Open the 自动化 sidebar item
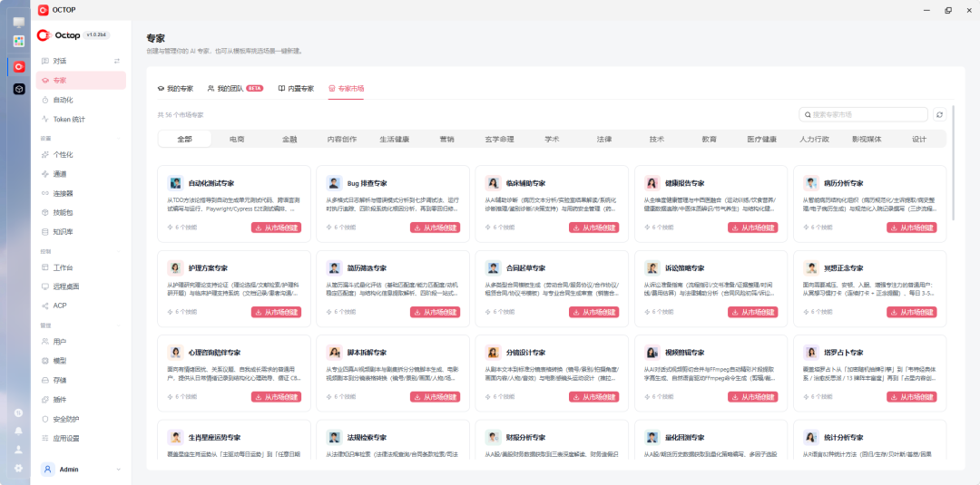The width and height of the screenshot is (980, 485). (81, 100)
